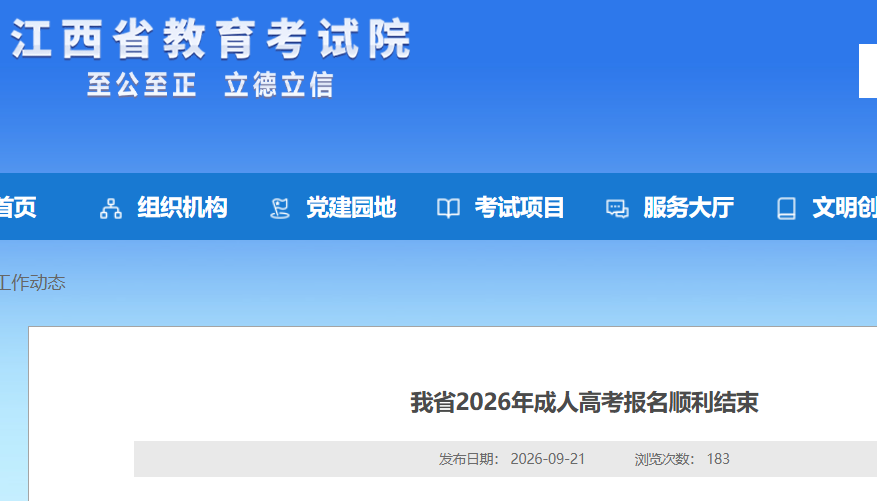Click the article title 我省2026年成人高考报名顺利结束
This screenshot has height=501, width=877.
[x=584, y=403]
